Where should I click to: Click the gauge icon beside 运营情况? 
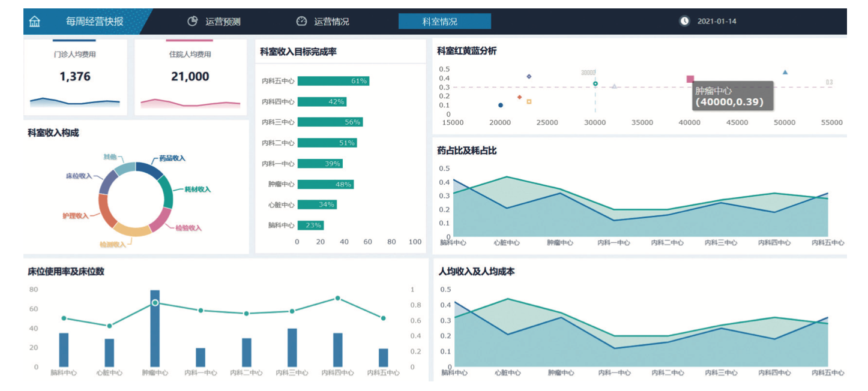tap(301, 21)
